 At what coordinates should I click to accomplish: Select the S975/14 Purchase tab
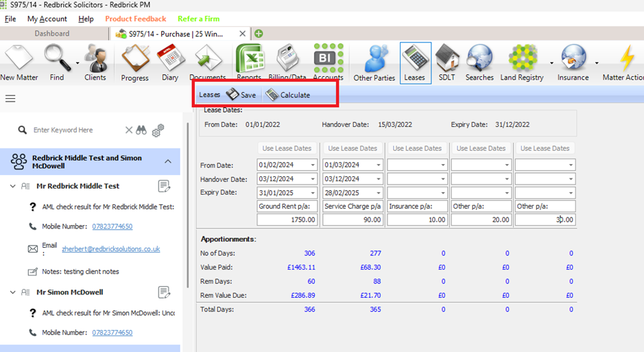[176, 34]
